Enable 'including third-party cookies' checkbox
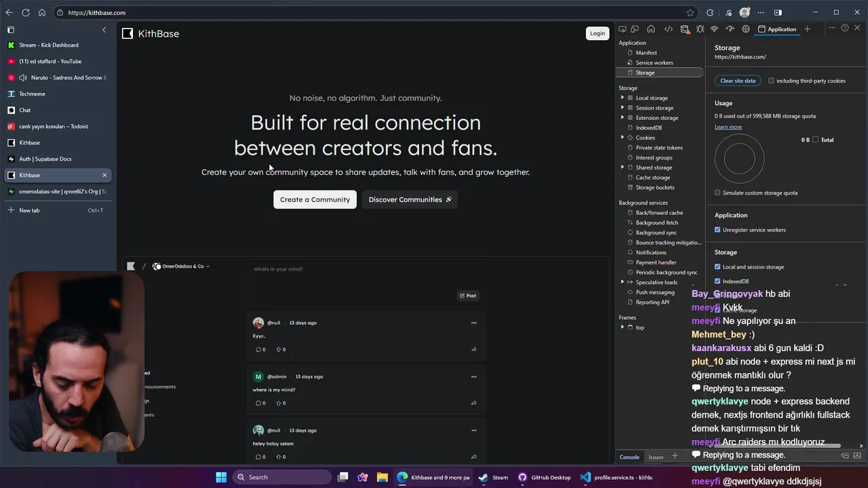 pos(771,81)
